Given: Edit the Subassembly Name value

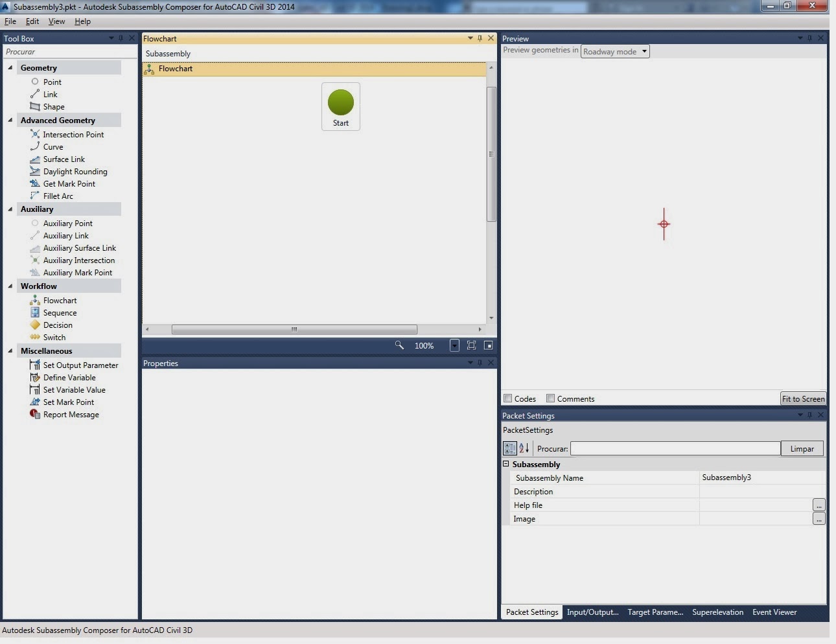Looking at the screenshot, I should (x=762, y=477).
